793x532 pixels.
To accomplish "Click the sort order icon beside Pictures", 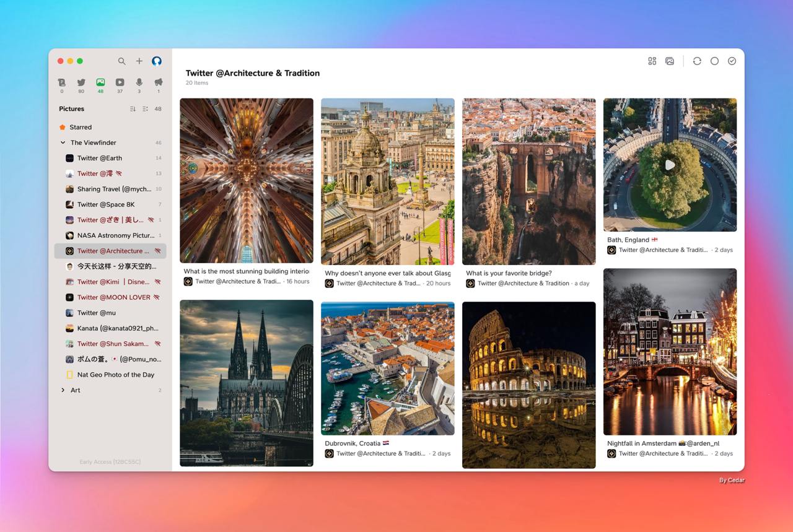I will coord(133,109).
